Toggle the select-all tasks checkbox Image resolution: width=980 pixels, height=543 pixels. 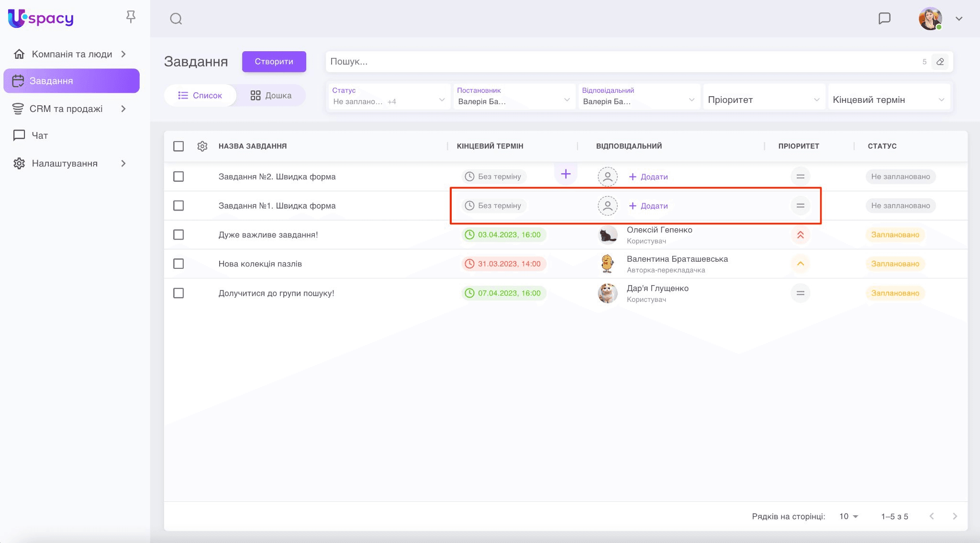(x=178, y=146)
